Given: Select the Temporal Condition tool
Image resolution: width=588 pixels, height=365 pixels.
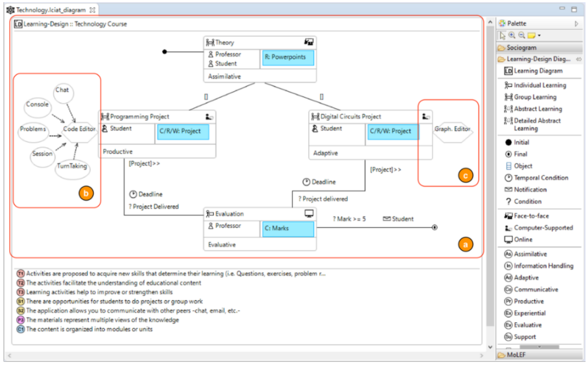Looking at the screenshot, I should click(541, 178).
